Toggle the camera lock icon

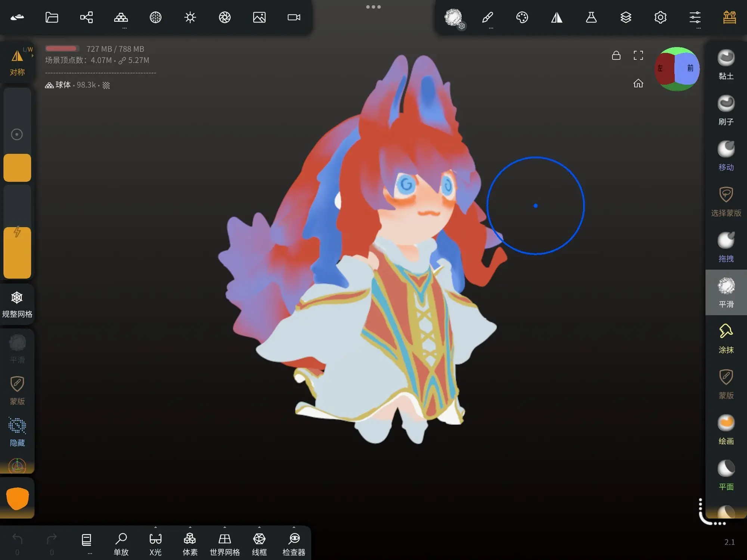tap(616, 56)
